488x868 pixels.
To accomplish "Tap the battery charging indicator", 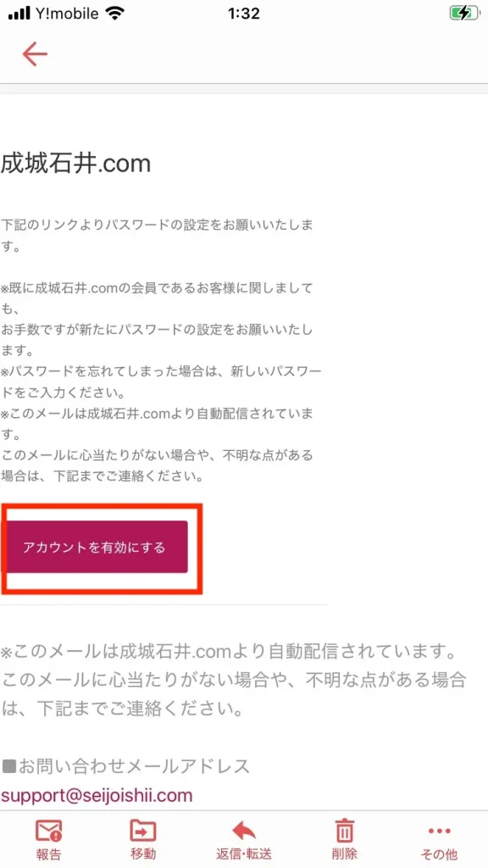I will pyautogui.click(x=463, y=14).
